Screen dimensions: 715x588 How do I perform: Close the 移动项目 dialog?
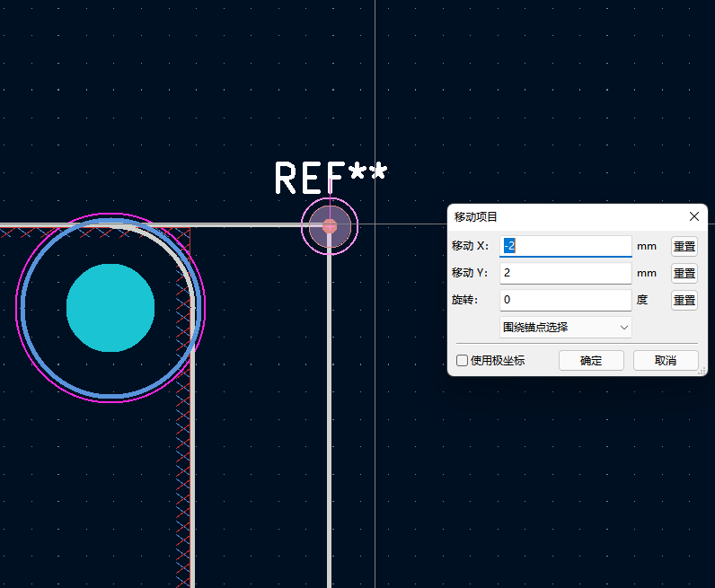pyautogui.click(x=694, y=216)
